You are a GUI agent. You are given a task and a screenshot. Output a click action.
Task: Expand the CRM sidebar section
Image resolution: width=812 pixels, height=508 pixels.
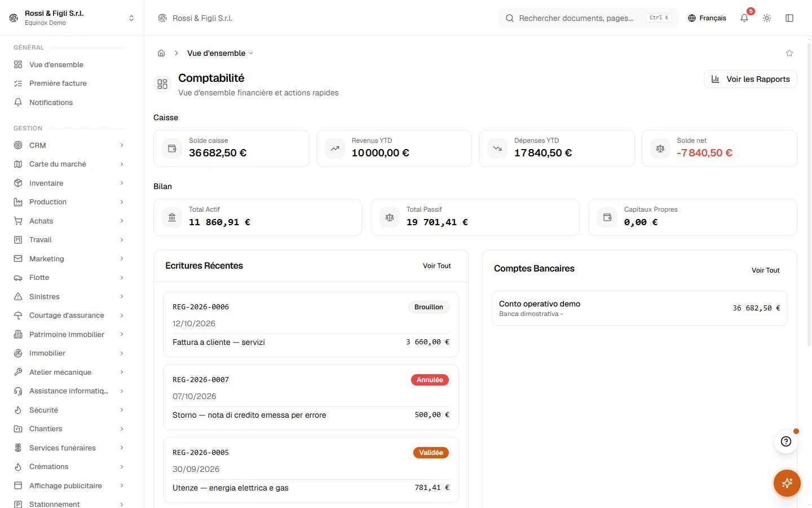69,145
